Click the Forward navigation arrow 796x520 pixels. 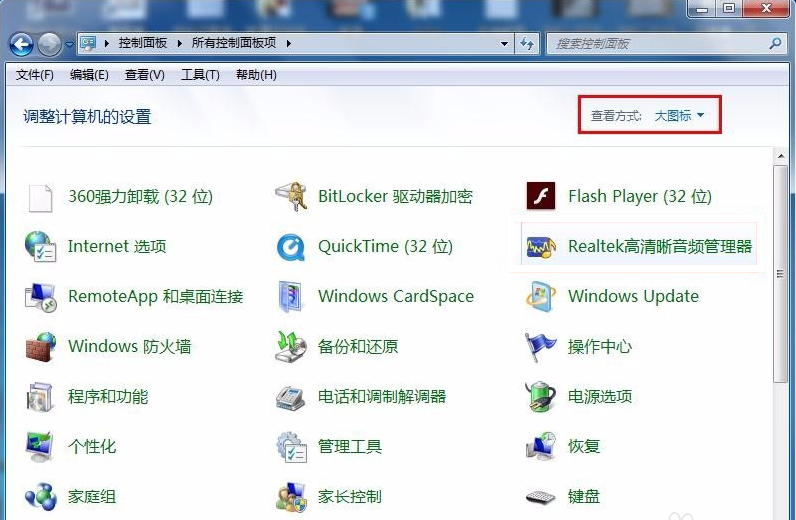[49, 45]
